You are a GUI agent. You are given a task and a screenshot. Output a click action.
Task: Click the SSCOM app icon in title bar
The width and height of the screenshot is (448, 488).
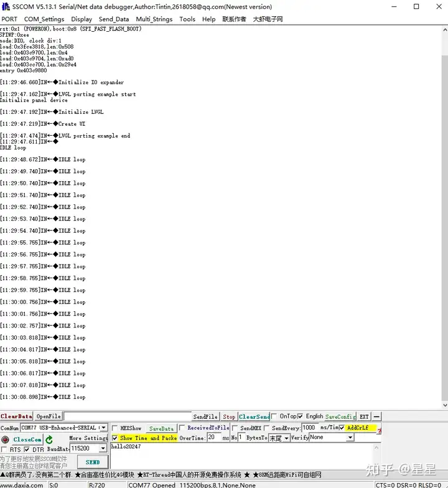tap(6, 6)
